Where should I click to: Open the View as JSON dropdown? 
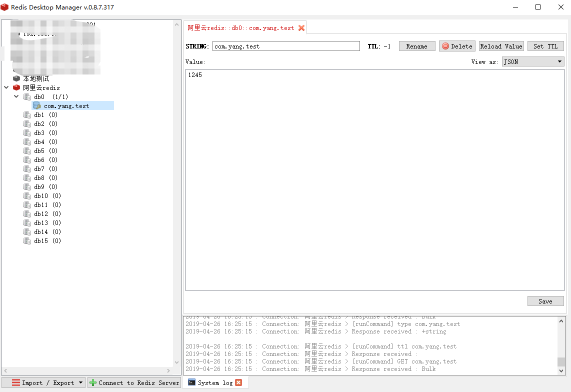click(533, 61)
